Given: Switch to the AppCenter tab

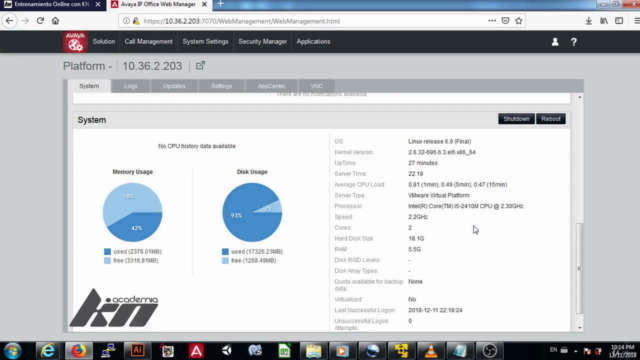Looking at the screenshot, I should pos(271,86).
